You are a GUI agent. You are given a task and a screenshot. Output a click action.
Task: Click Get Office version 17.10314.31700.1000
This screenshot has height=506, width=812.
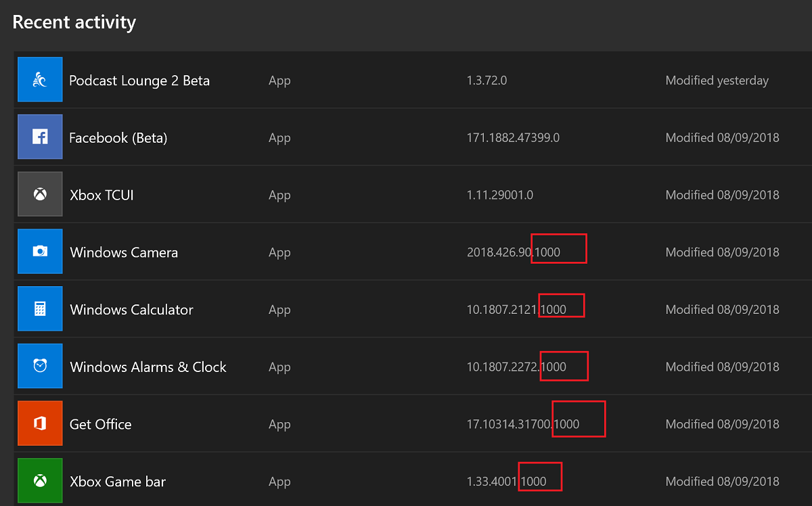coord(523,424)
